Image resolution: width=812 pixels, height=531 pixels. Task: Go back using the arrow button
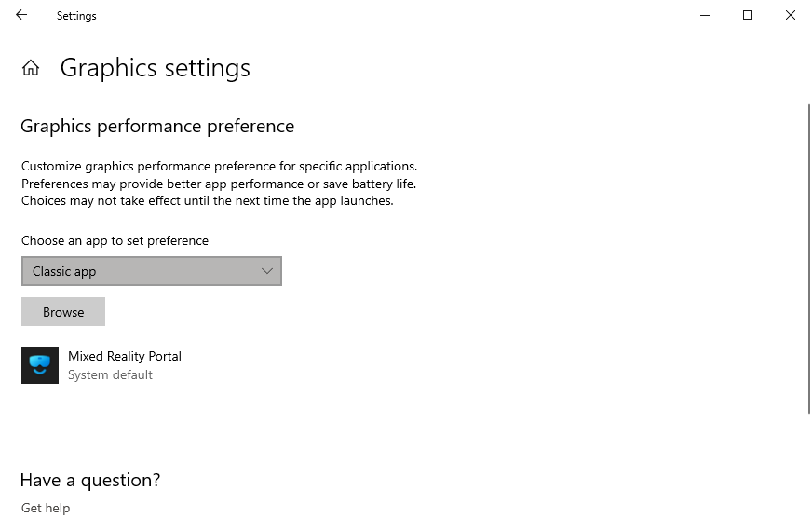tap(21, 15)
